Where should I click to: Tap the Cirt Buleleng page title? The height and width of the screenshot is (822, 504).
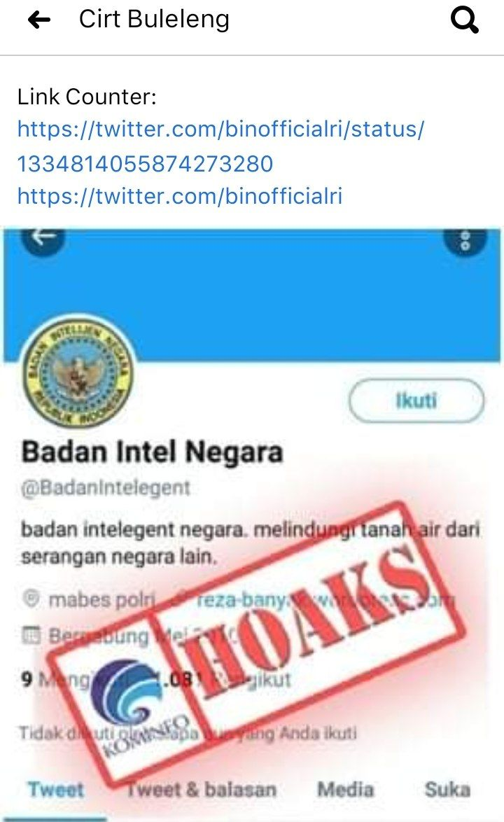(154, 20)
